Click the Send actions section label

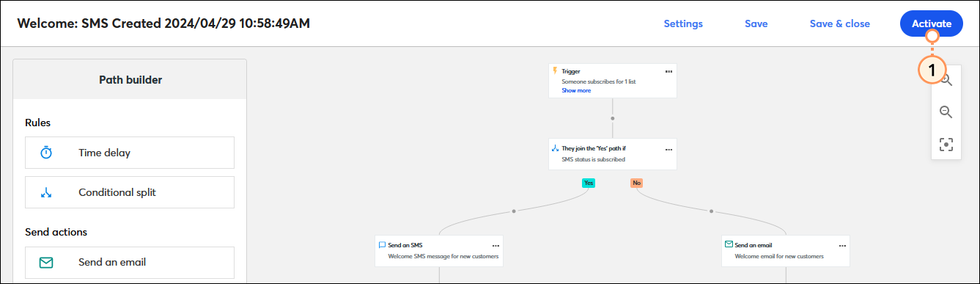(x=56, y=232)
